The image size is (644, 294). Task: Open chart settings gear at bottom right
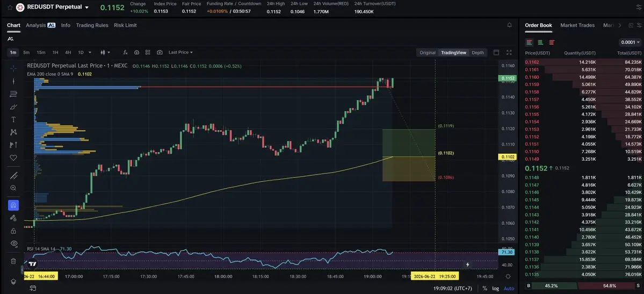coord(508,276)
